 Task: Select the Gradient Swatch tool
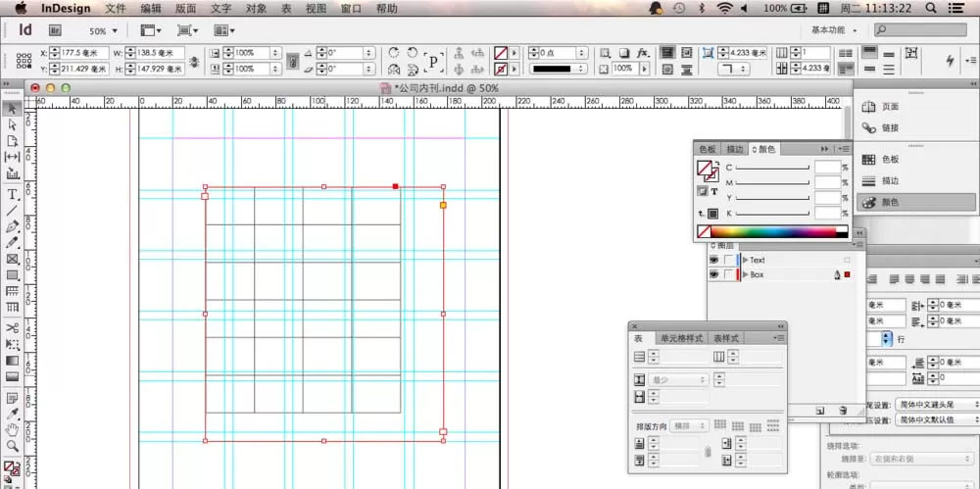[x=12, y=361]
